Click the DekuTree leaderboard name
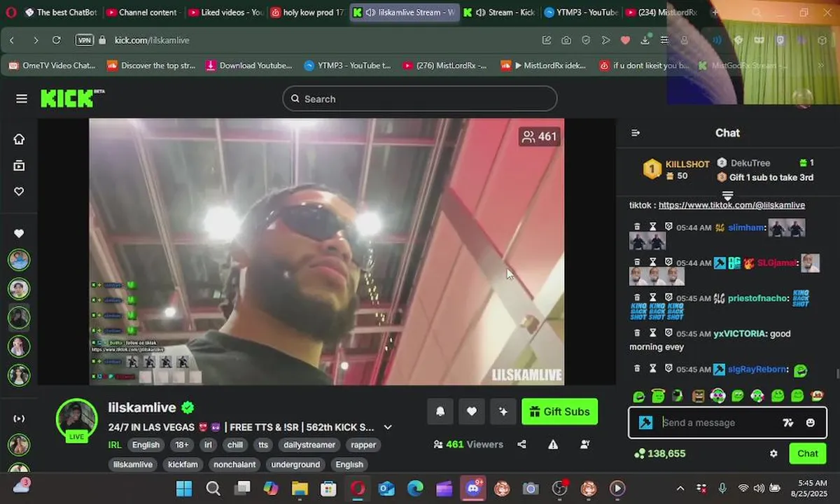Image resolution: width=840 pixels, height=504 pixels. coord(750,163)
